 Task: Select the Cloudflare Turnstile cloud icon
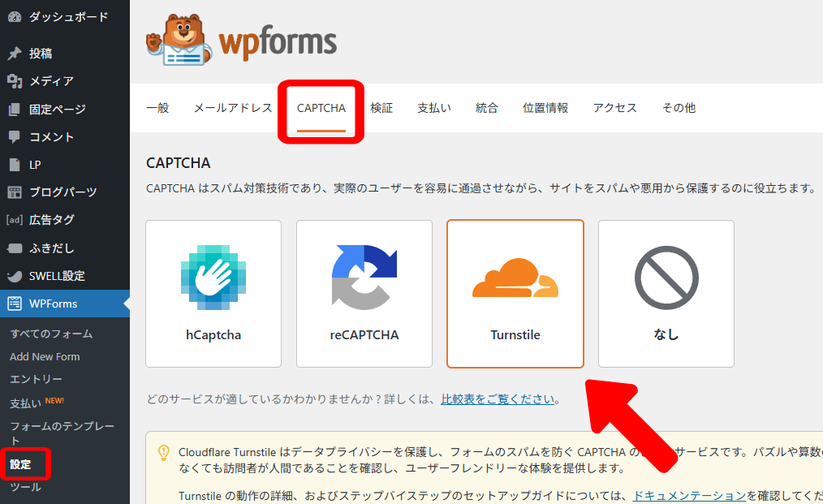[515, 278]
